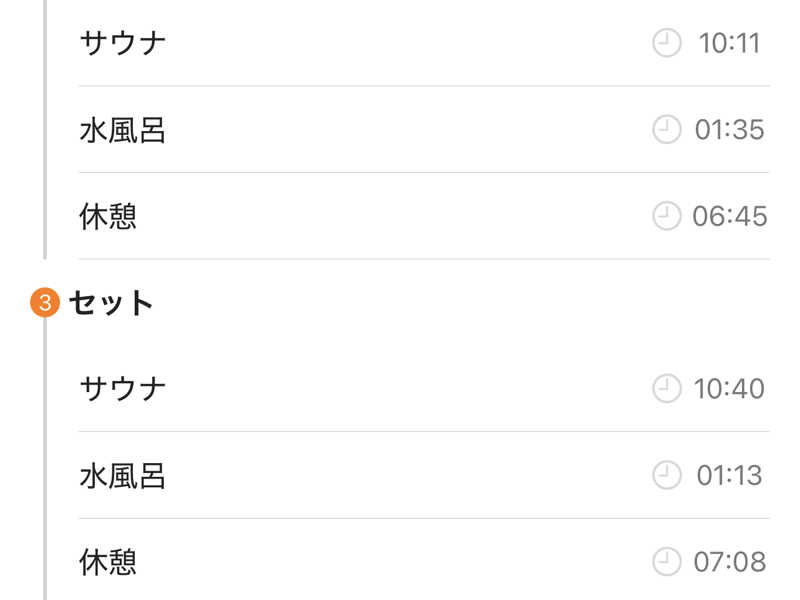Image resolution: width=800 pixels, height=600 pixels.
Task: Select the 3 セット section header
Action: 111,303
